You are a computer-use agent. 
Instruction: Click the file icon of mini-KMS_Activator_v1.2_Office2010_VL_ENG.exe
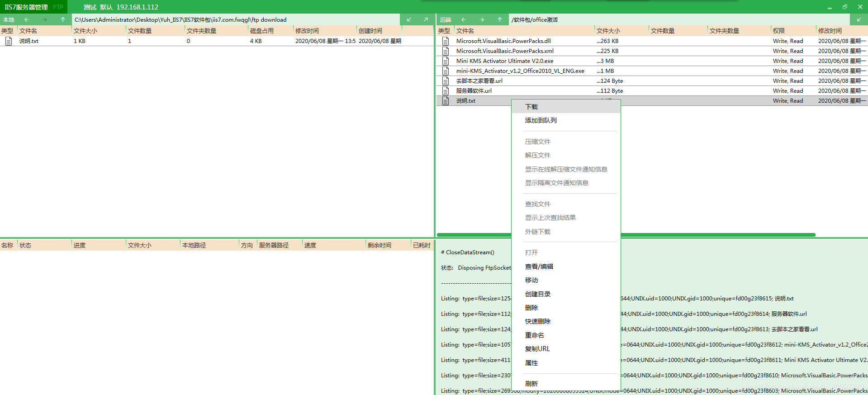point(446,71)
